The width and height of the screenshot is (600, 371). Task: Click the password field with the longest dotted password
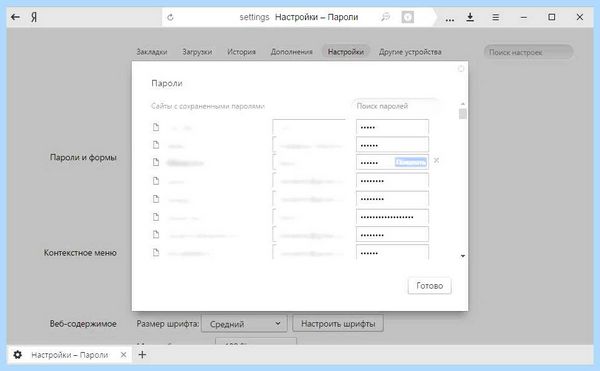(x=392, y=217)
